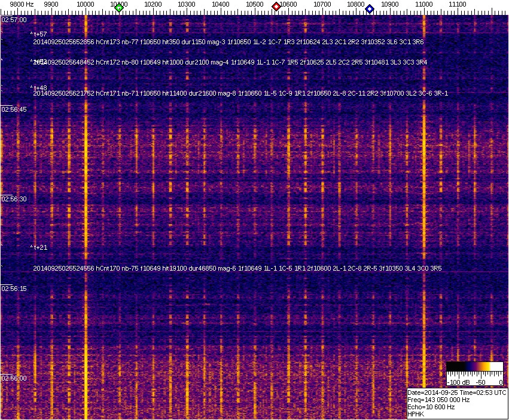
Task: Click the hCnt170 detection log line
Action: click(x=237, y=269)
